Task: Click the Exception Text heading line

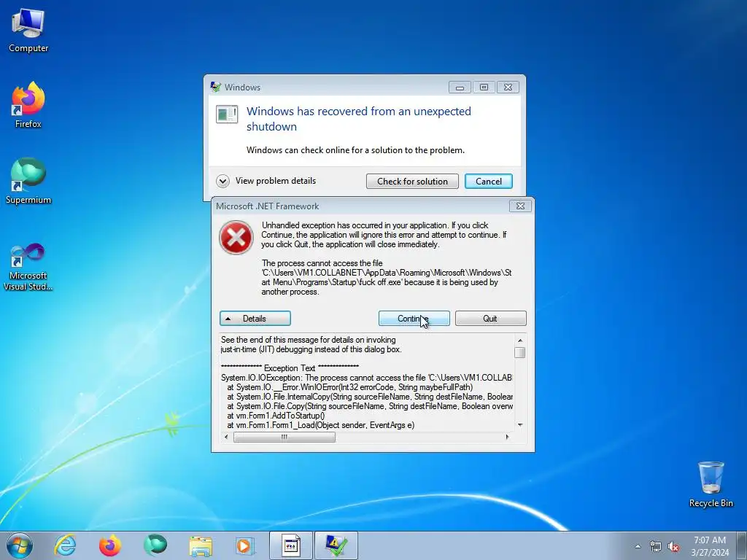Action: (290, 368)
